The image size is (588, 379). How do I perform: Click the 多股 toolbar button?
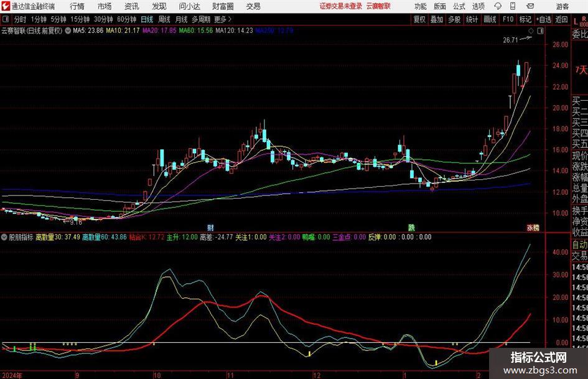[x=454, y=19]
